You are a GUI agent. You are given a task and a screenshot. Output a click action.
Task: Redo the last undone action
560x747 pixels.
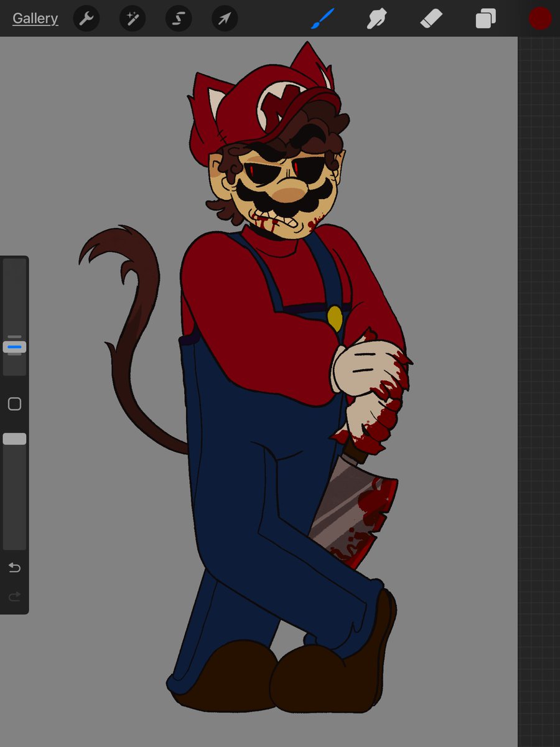[x=14, y=598]
